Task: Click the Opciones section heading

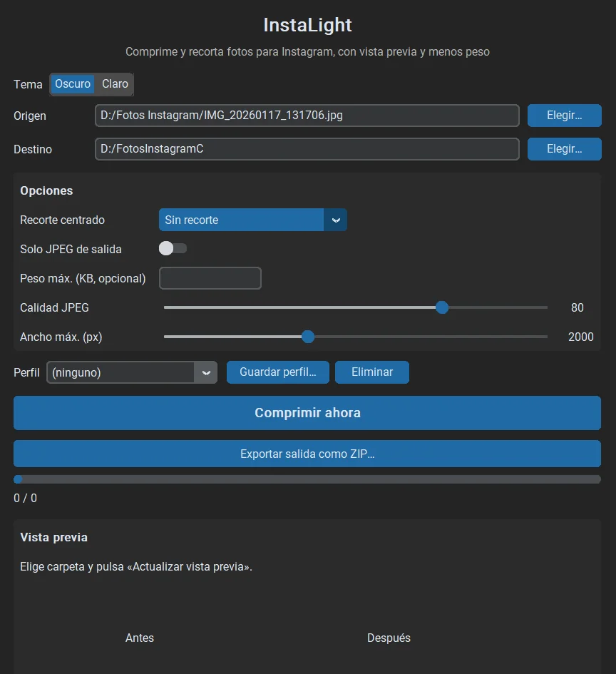Action: 46,191
